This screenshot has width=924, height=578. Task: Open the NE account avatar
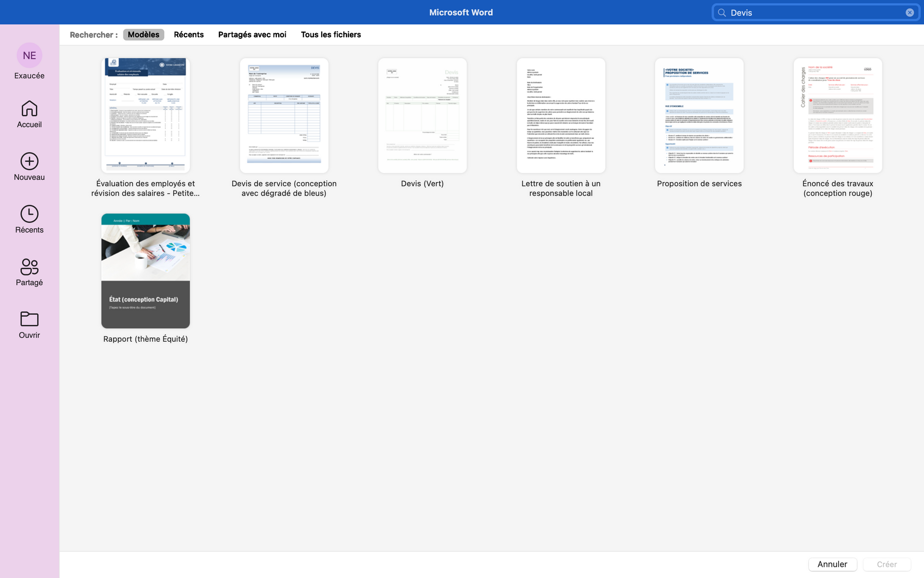pyautogui.click(x=29, y=55)
